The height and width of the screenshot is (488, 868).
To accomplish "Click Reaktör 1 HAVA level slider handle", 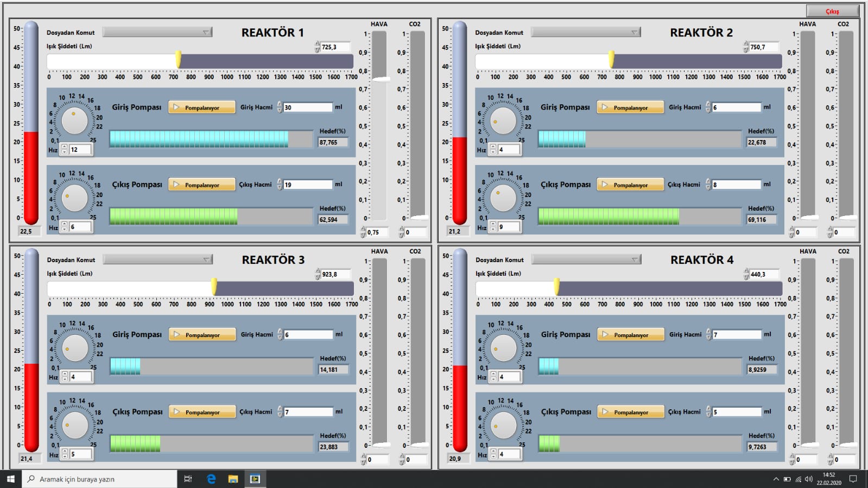I will pyautogui.click(x=381, y=79).
